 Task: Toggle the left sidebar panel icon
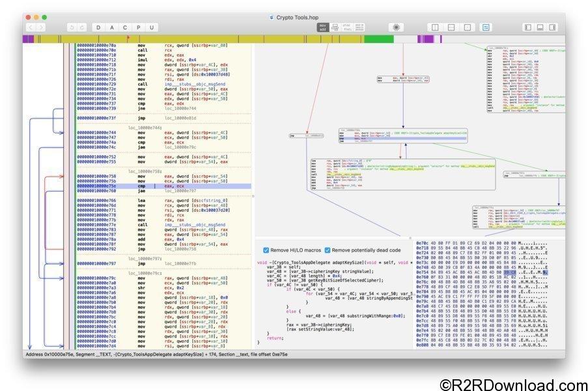(527, 27)
